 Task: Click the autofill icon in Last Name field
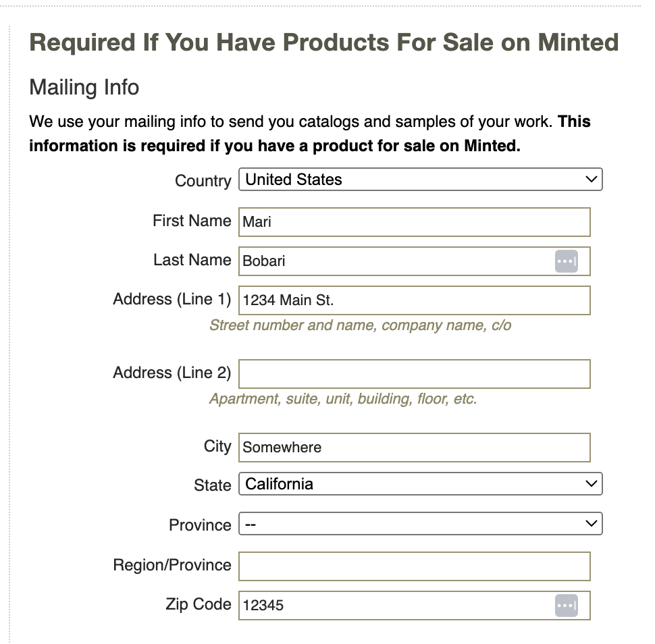point(566,261)
